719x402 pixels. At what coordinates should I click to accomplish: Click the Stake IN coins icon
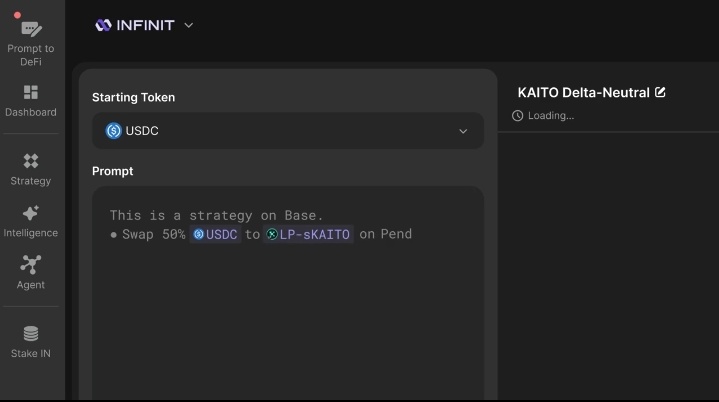click(31, 334)
